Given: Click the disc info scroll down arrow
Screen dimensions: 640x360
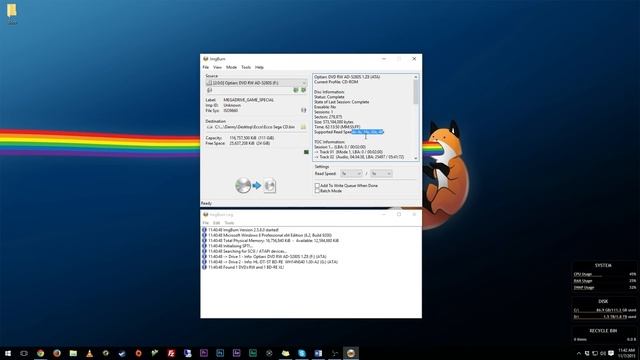Looking at the screenshot, I should click(416, 158).
